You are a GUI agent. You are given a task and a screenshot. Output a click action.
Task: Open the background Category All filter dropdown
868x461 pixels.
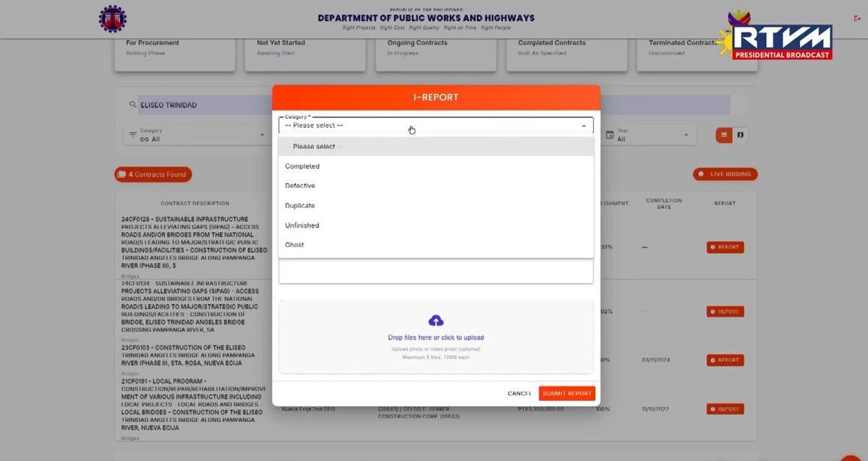pyautogui.click(x=197, y=135)
